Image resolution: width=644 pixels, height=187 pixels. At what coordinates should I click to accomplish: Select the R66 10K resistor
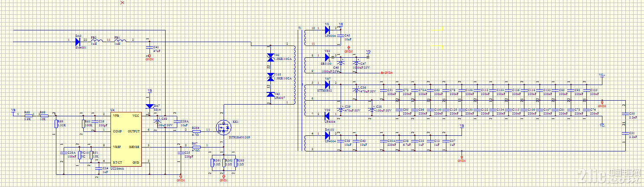tap(44, 116)
